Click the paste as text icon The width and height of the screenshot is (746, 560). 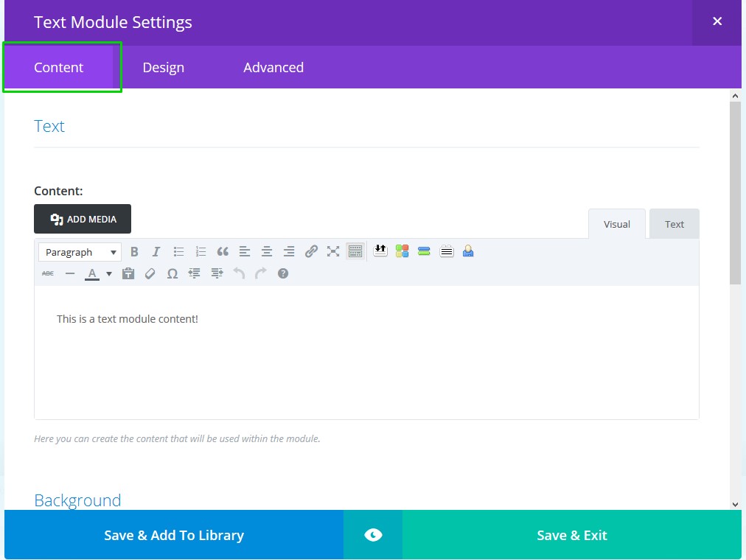coord(128,273)
